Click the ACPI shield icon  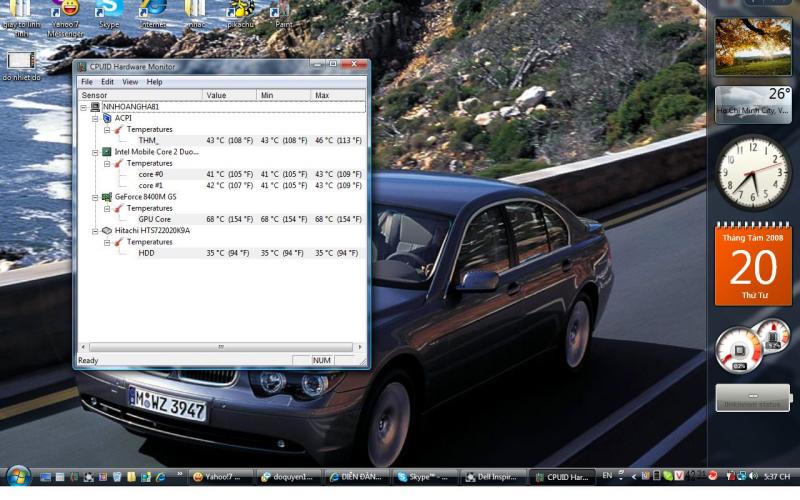[x=107, y=118]
